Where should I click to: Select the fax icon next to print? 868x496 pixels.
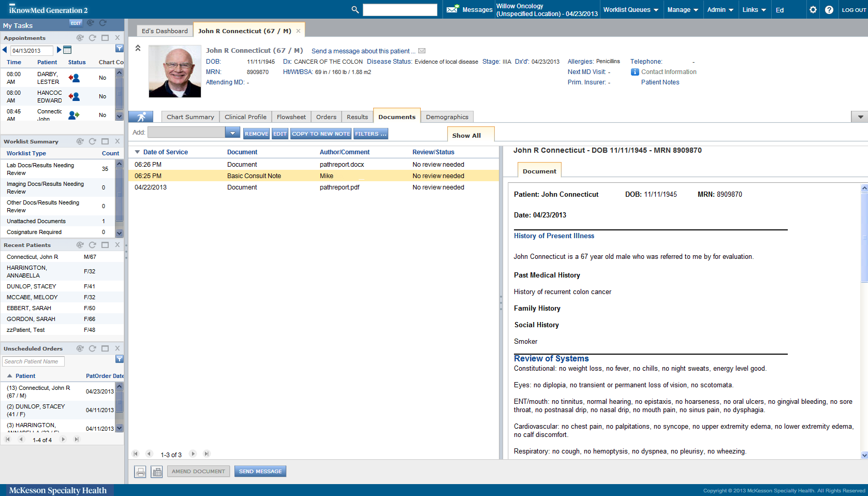pyautogui.click(x=156, y=471)
